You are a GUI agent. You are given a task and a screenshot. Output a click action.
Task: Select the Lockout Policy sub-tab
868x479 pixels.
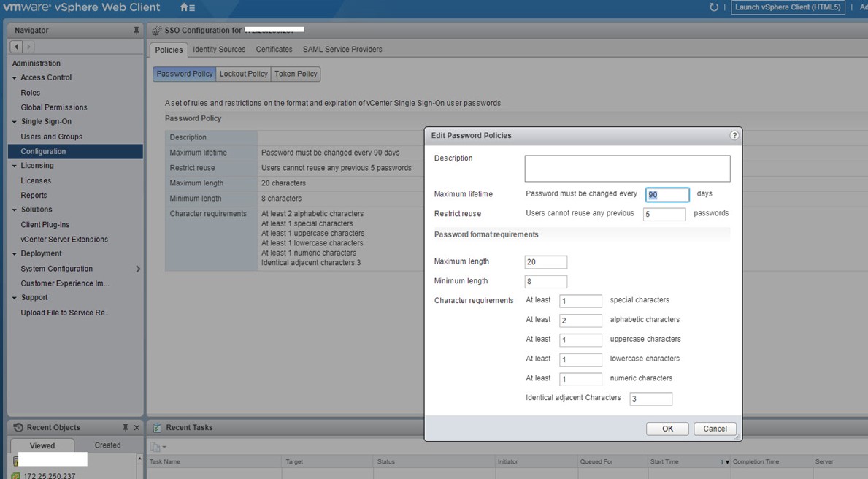(244, 74)
